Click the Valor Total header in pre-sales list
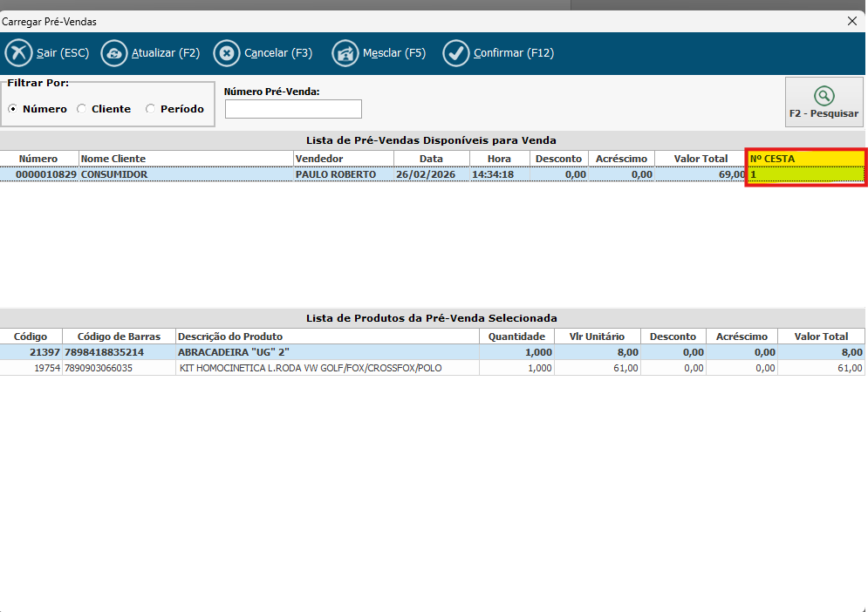 701,159
